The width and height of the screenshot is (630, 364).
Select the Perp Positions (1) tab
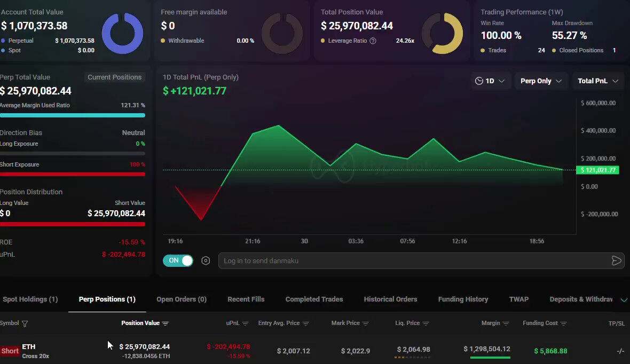tap(107, 299)
